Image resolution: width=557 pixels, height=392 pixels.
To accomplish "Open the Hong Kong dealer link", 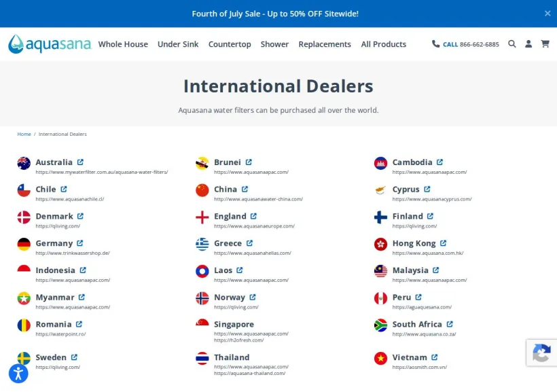I will click(x=414, y=243).
